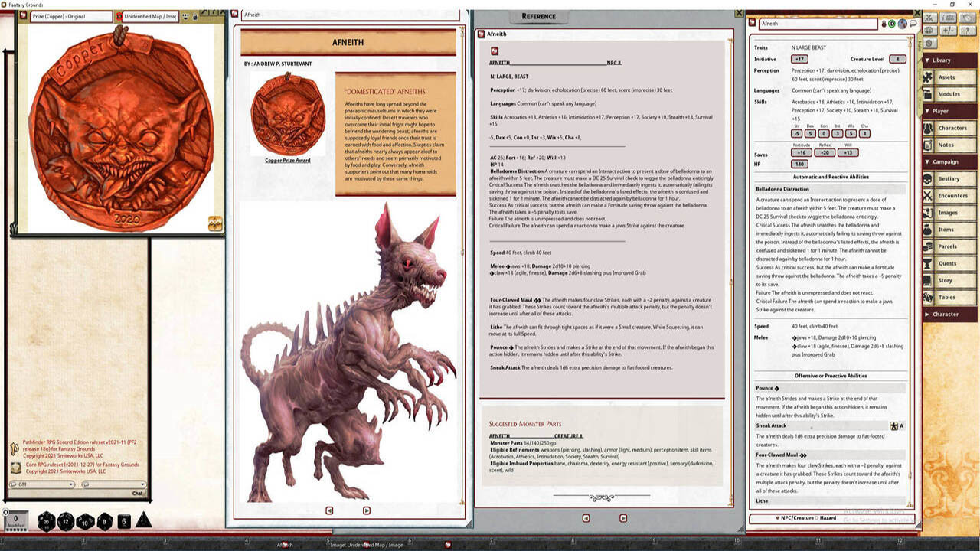Screen dimensions: 980x551
Task: Toggle the green identified icon on NPC sheet
Action: (892, 24)
